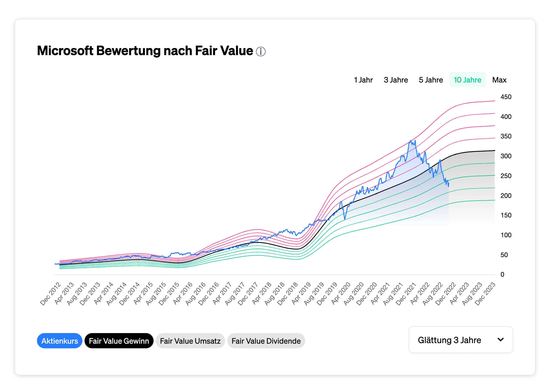
Task: Choose the 5 Jahre time range
Action: pyautogui.click(x=431, y=80)
